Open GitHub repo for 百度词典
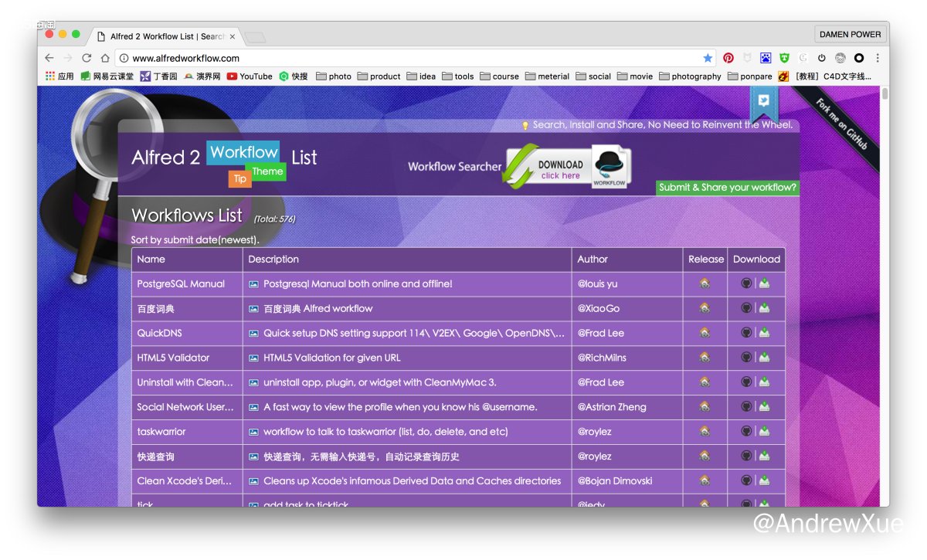 tap(746, 308)
